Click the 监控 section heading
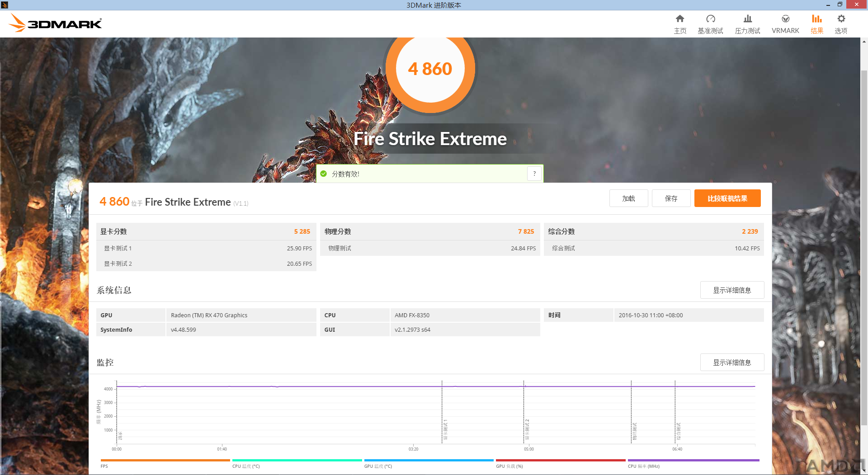868x475 pixels. tap(105, 362)
